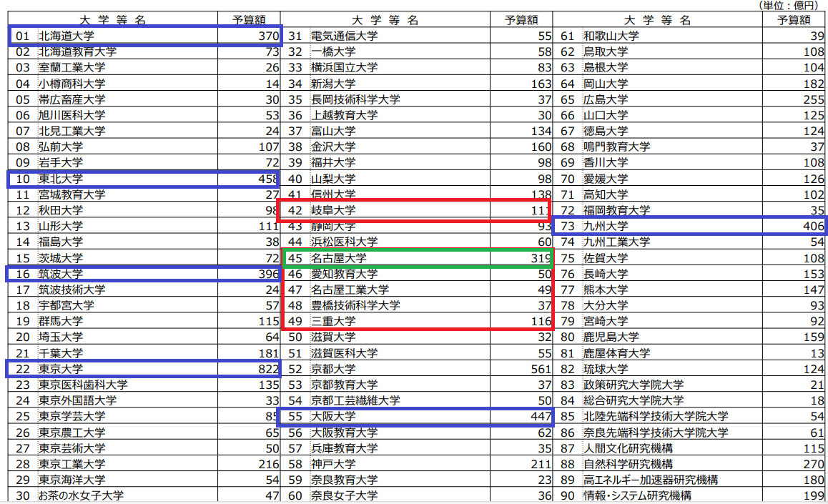
Task: Click the 高エネルギー加速器研究機構 cell
Action: click(x=651, y=480)
